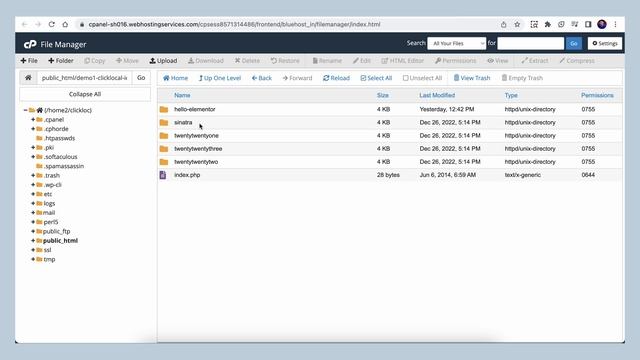Screen dimensions: 640x360
Task: Sort by the Permissions column
Action: 597,95
